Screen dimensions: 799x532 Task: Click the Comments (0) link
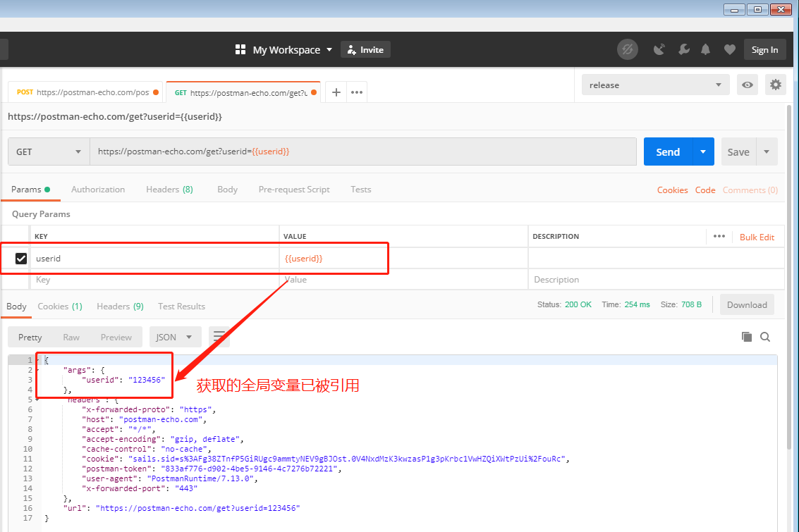tap(750, 190)
